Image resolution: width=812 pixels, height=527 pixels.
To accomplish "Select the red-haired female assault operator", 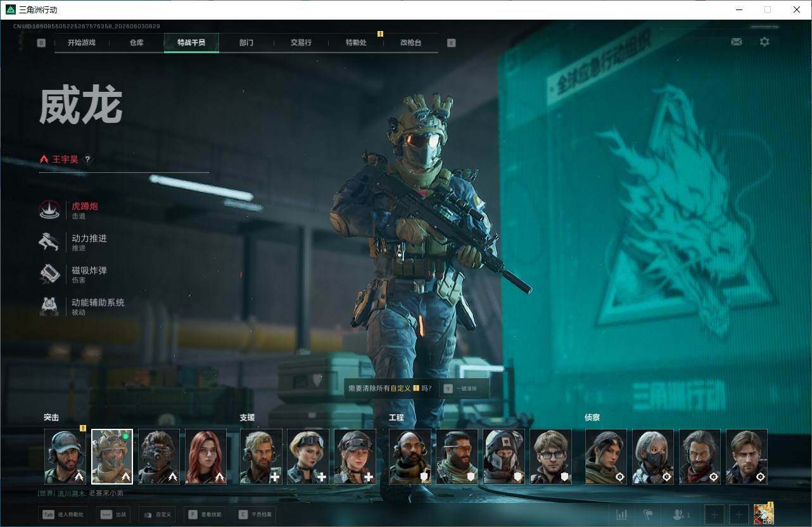I will coord(206,457).
